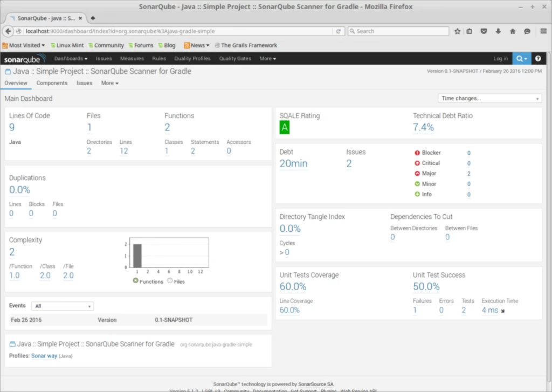The width and height of the screenshot is (552, 392).
Task: Open Firefox hamburger menu
Action: [543, 31]
